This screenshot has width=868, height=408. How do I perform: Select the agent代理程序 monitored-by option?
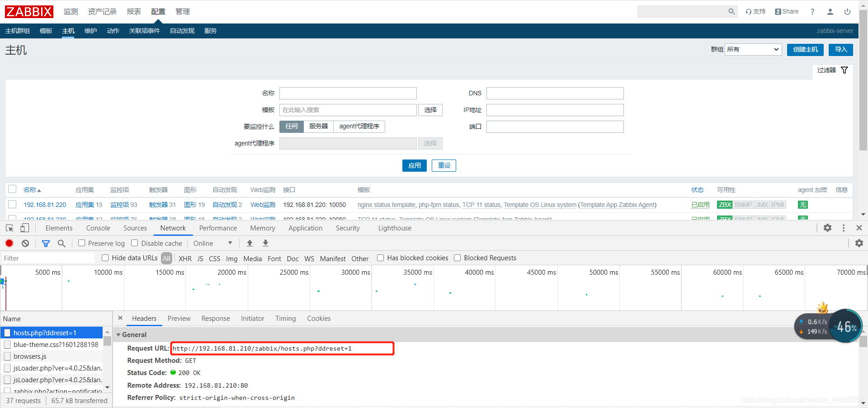(x=359, y=127)
